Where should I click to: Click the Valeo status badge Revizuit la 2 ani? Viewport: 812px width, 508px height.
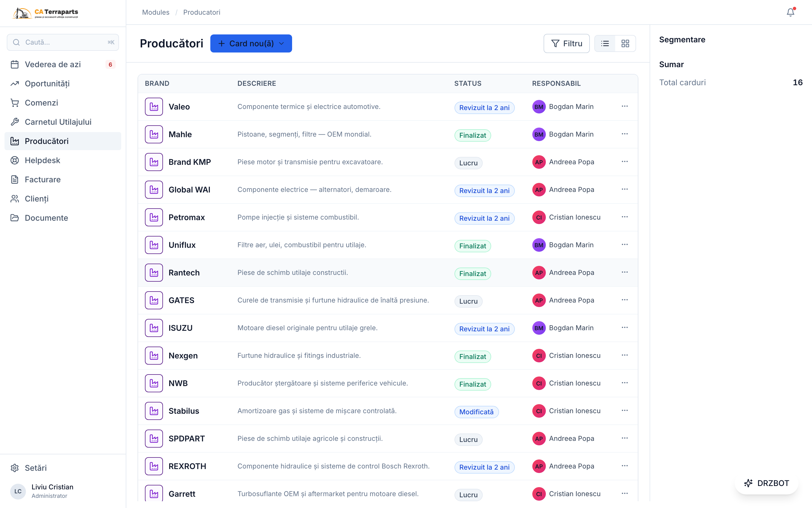tap(484, 108)
